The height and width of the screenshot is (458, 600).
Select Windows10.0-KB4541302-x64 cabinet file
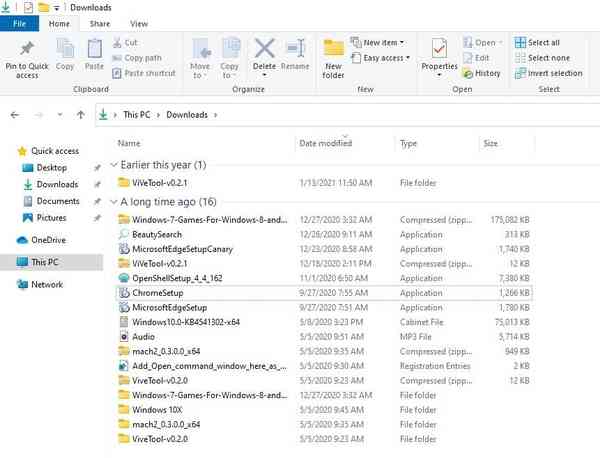click(x=186, y=322)
